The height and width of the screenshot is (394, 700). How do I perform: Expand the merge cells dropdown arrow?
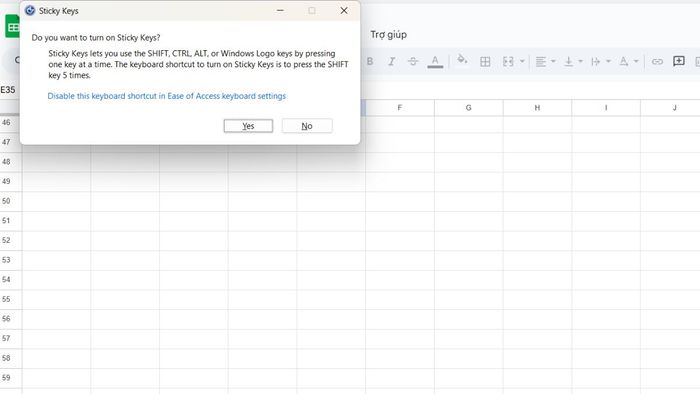pos(522,61)
